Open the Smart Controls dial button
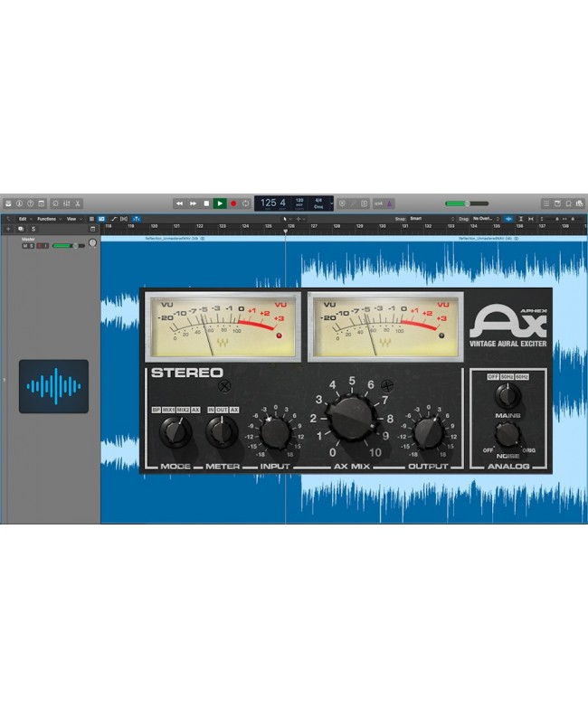 [55, 203]
